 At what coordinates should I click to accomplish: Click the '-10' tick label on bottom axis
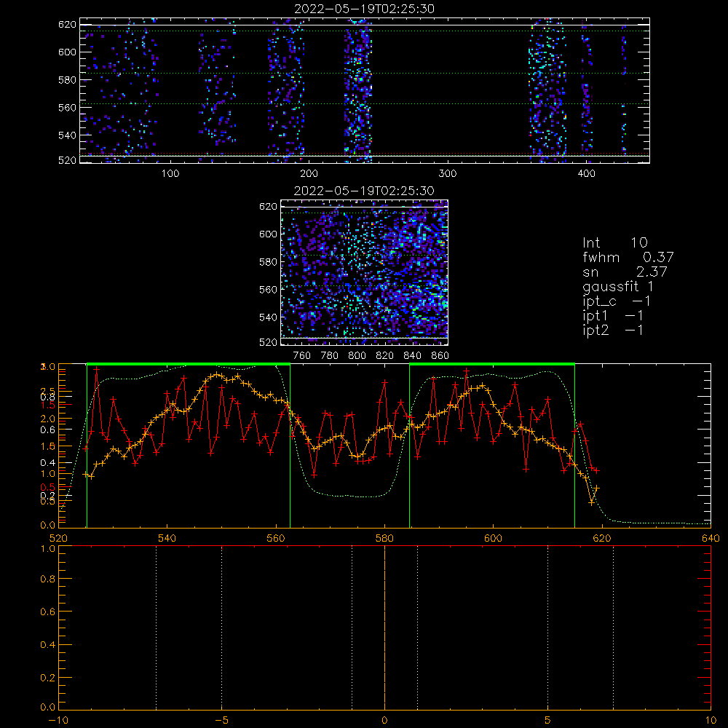58,720
